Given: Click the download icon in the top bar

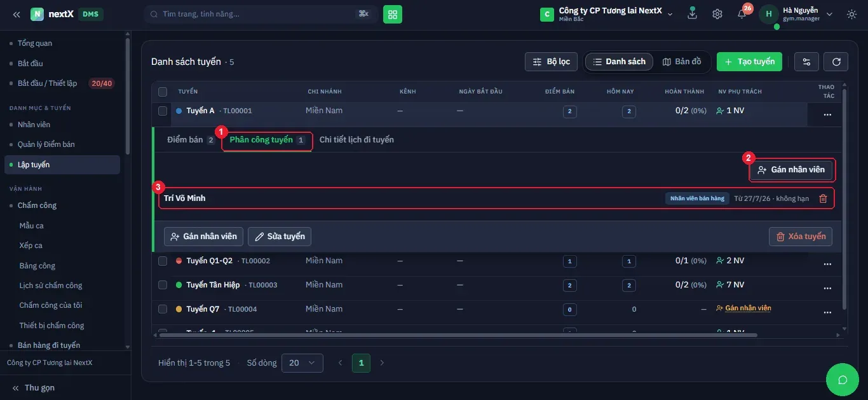Looking at the screenshot, I should (693, 13).
